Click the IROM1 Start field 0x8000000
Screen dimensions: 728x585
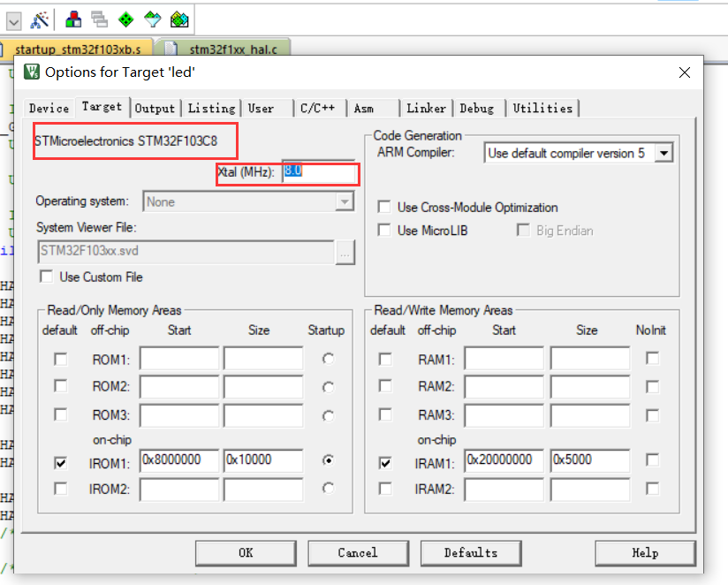click(179, 460)
